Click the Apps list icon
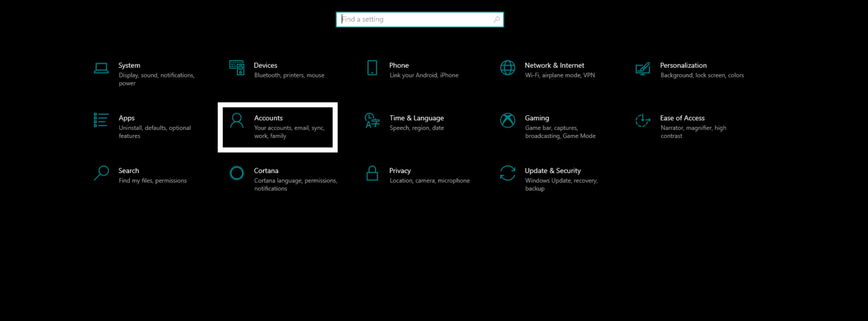This screenshot has height=321, width=868. [x=101, y=120]
